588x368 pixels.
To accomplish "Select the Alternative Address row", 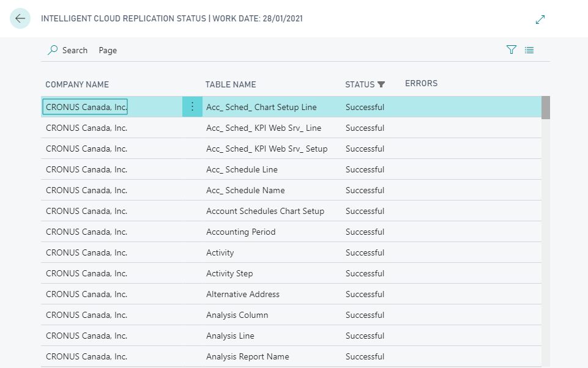I will click(x=242, y=294).
